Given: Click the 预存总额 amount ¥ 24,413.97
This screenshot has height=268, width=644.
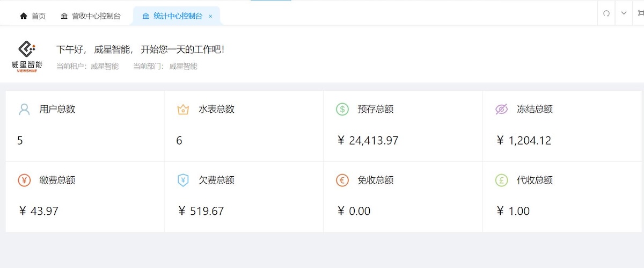Looking at the screenshot, I should click(x=368, y=141).
